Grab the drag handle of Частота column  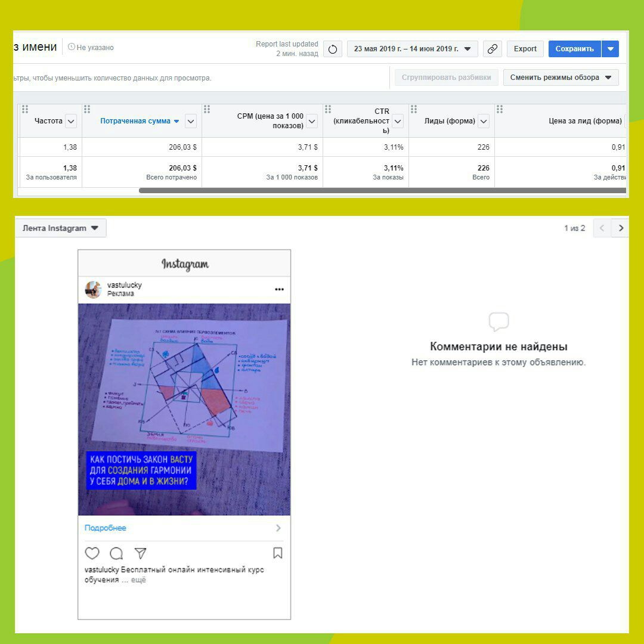25,109
